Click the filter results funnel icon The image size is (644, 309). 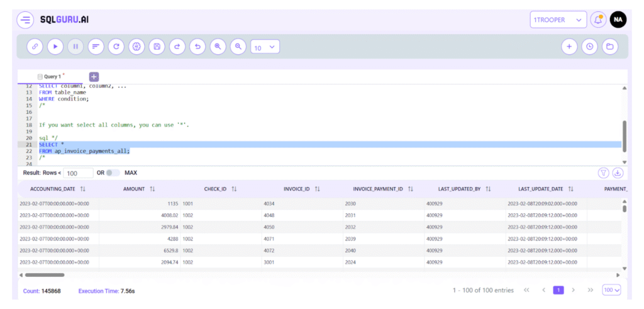(603, 173)
